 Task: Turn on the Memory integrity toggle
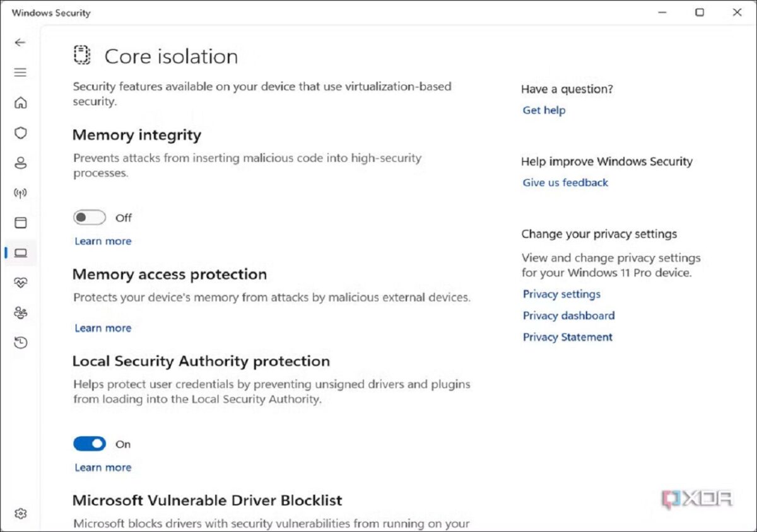[x=90, y=217]
